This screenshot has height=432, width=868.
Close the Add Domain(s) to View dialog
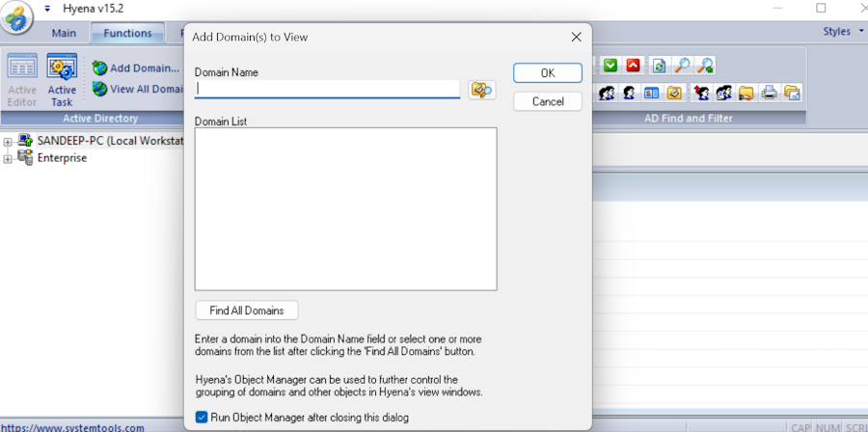576,37
